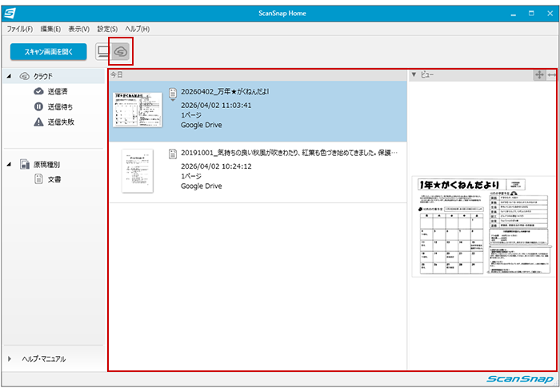Open the 表示(V) menu
560x392 pixels.
(79, 29)
